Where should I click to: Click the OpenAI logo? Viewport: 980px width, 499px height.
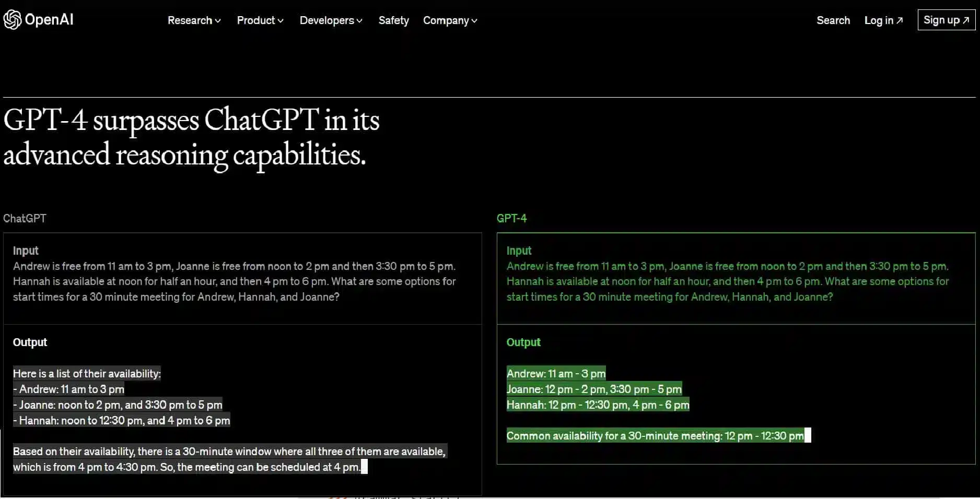[x=38, y=19]
